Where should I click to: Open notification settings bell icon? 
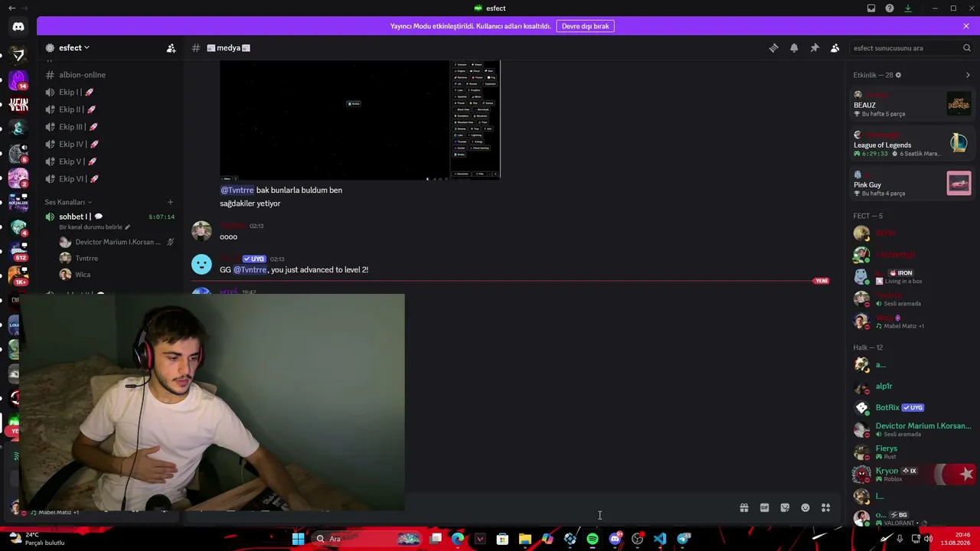click(794, 48)
